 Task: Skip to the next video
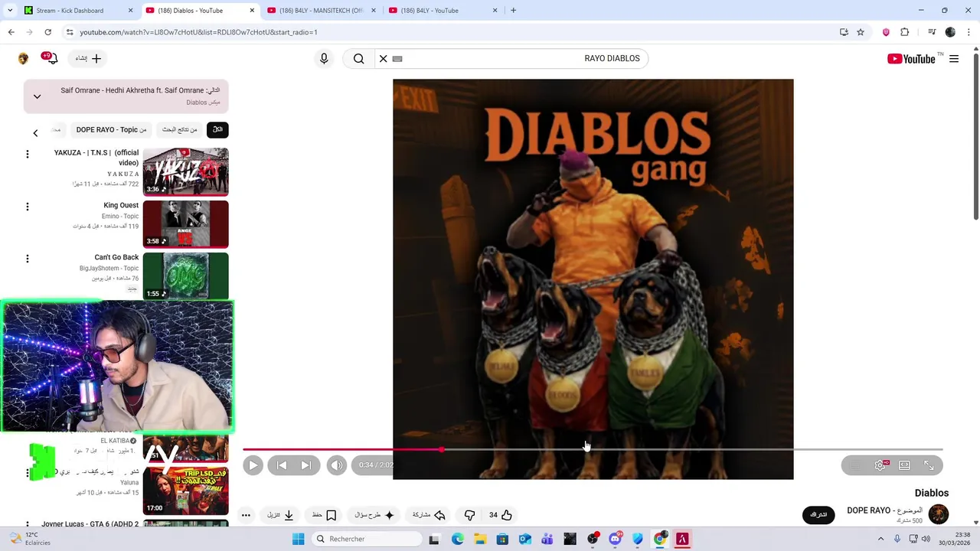point(306,465)
